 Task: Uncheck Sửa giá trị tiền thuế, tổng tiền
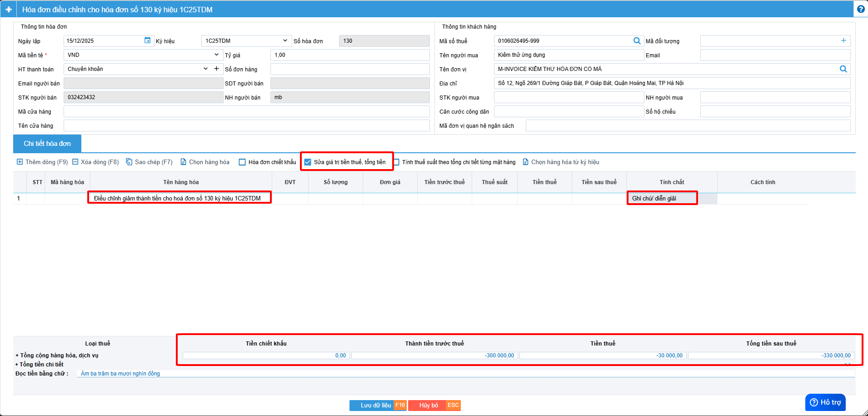308,162
